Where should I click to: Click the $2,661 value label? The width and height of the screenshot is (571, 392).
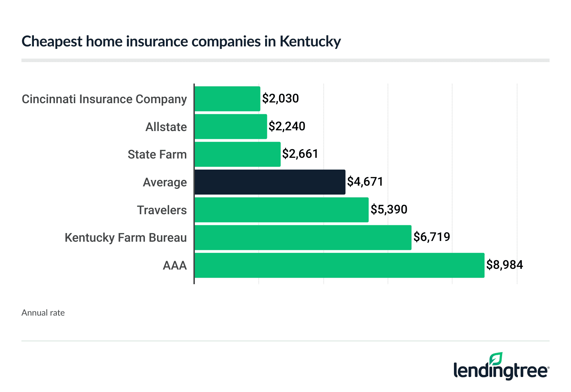(300, 154)
